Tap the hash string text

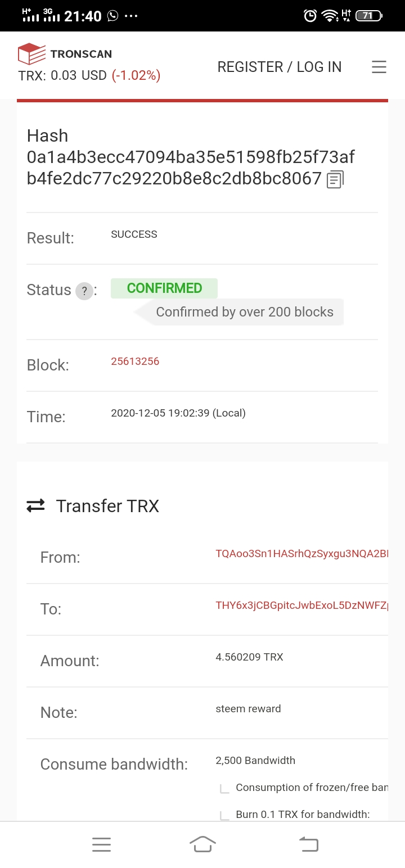click(x=191, y=168)
